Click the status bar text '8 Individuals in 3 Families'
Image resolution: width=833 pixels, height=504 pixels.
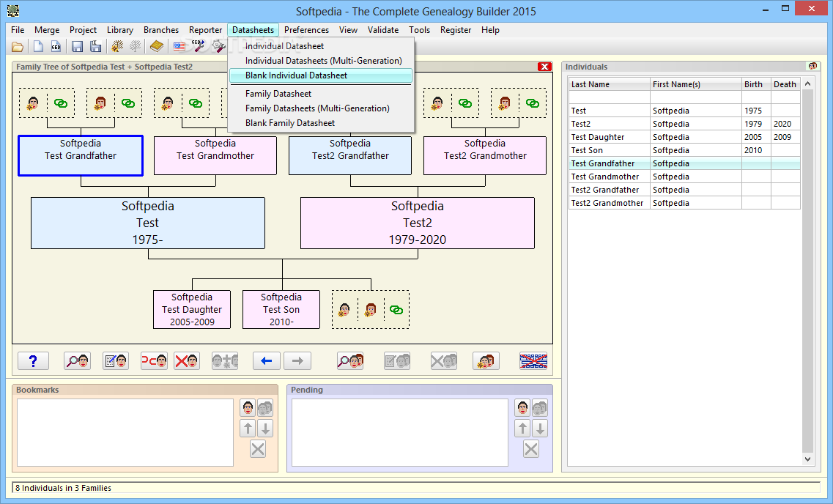(63, 488)
